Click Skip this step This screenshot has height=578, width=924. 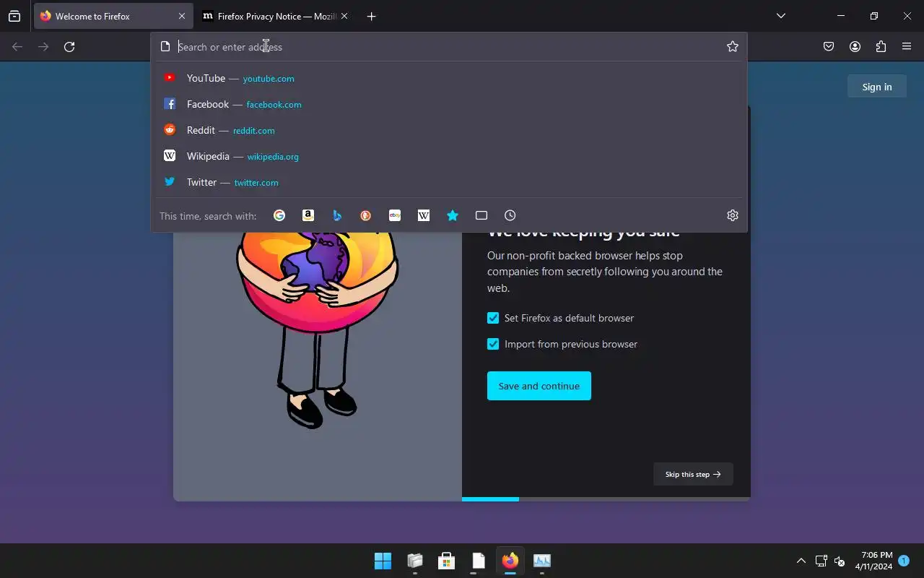[693, 474]
